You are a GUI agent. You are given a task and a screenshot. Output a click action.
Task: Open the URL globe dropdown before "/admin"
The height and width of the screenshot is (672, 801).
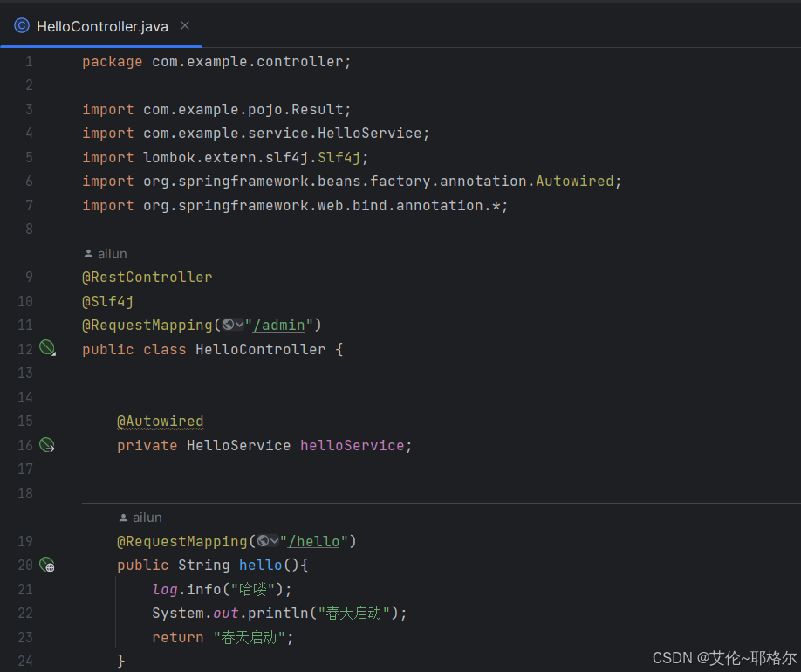click(x=233, y=325)
